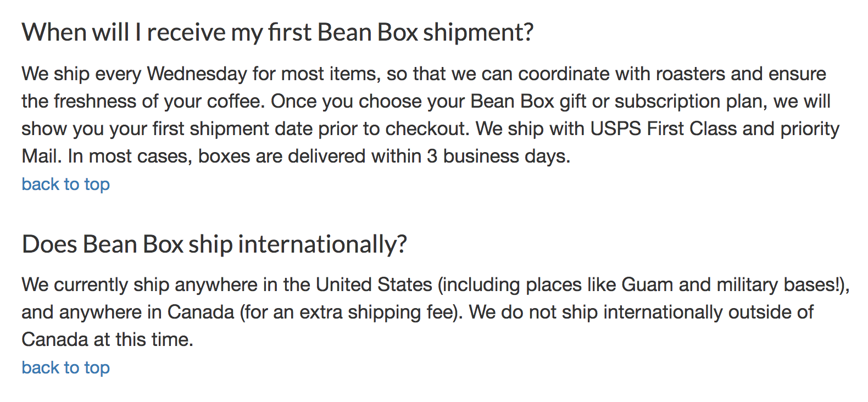868x402 pixels.
Task: Click the phrase "freshness of your coffee"
Action: point(158,102)
